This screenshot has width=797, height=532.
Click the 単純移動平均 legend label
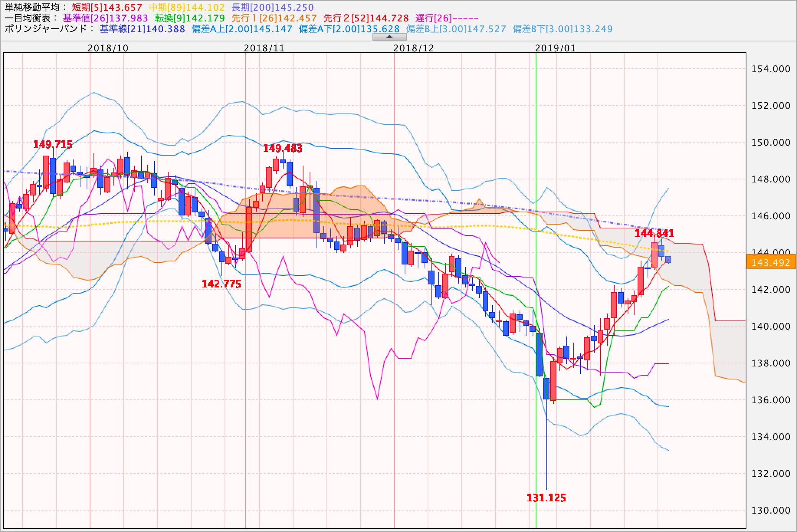click(x=36, y=8)
